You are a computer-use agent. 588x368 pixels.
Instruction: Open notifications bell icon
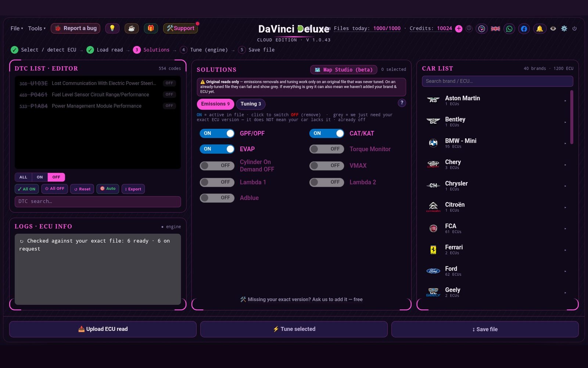pyautogui.click(x=539, y=29)
